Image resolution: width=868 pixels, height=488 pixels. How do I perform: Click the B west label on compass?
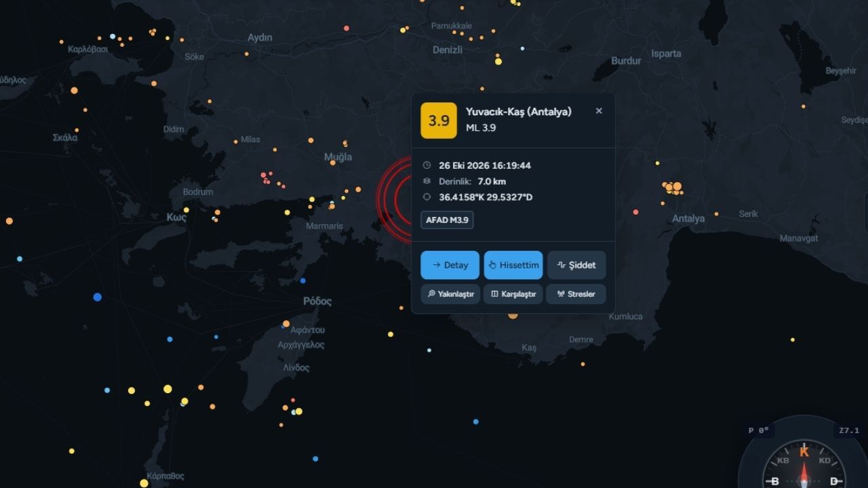coord(774,482)
